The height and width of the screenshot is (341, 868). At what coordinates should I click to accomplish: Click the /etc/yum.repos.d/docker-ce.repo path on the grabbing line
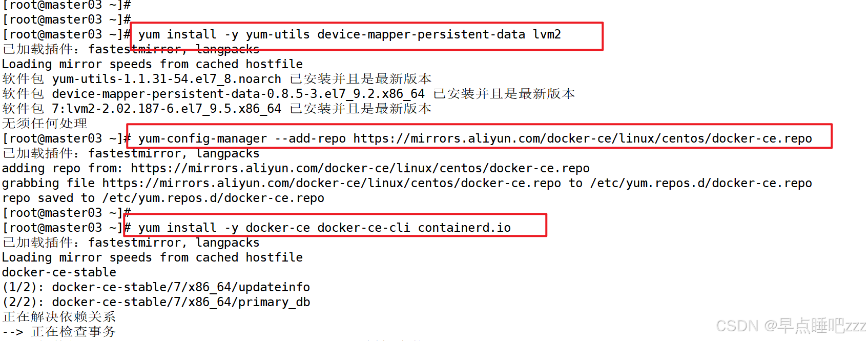701,183
